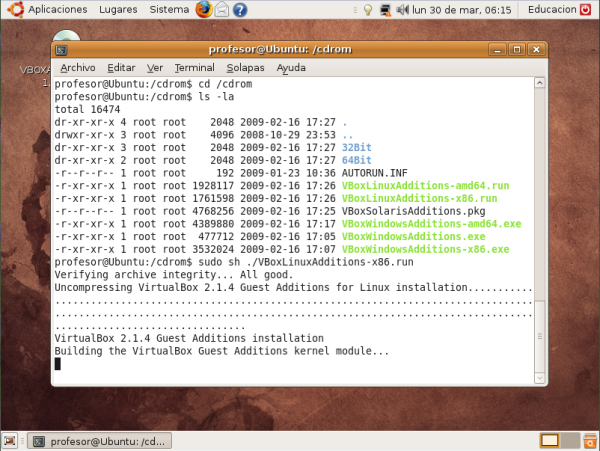This screenshot has height=451, width=600.
Task: Open the terminal window menu icon in titlebar
Action: pos(62,48)
